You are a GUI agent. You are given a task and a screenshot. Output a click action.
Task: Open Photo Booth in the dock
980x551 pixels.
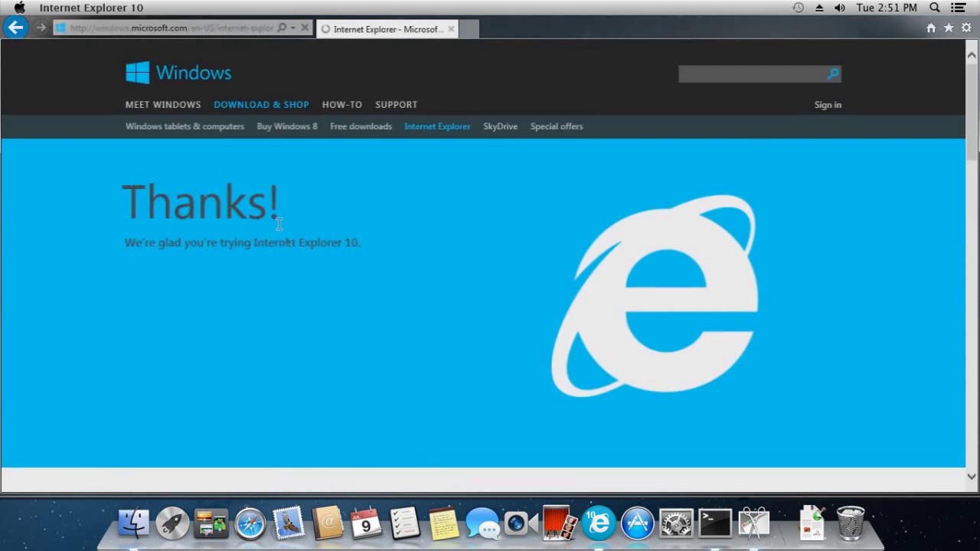[560, 523]
